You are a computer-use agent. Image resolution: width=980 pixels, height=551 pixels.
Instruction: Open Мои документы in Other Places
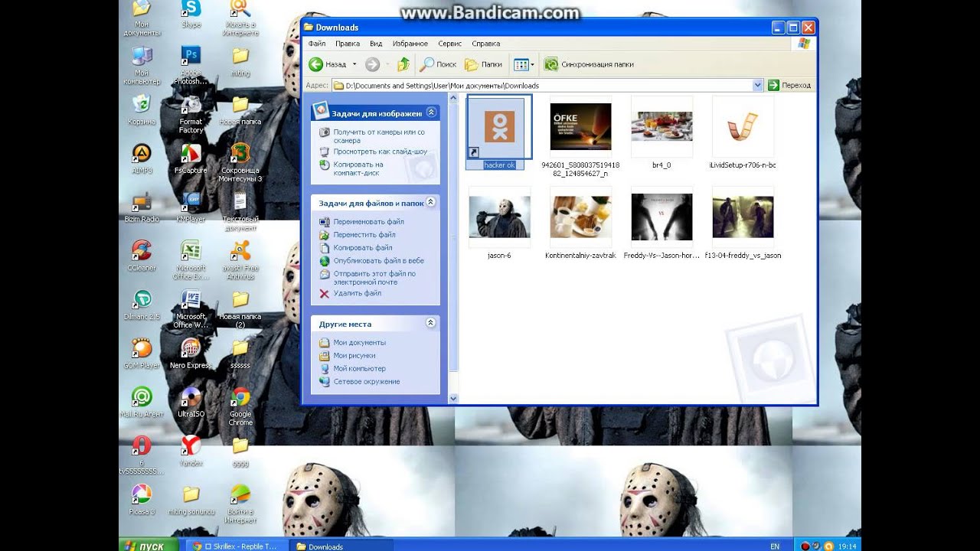(359, 343)
